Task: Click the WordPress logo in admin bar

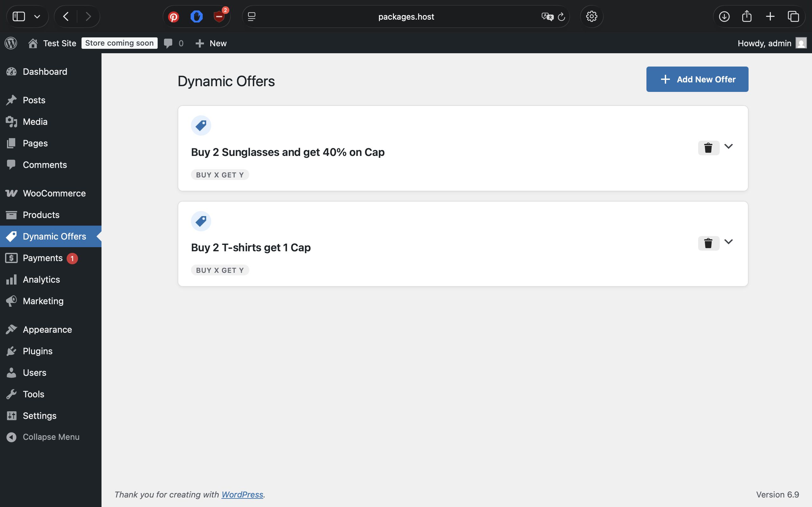Action: (x=11, y=43)
